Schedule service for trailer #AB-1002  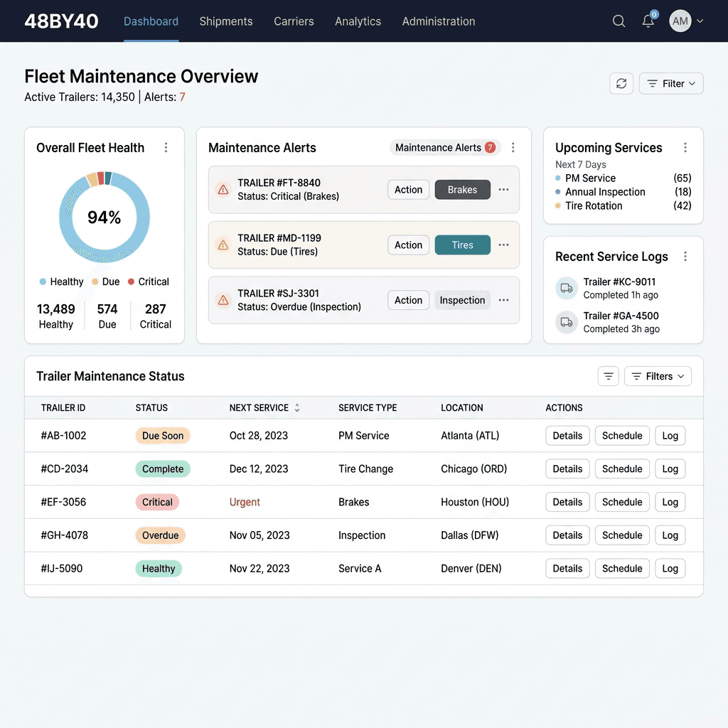point(622,436)
